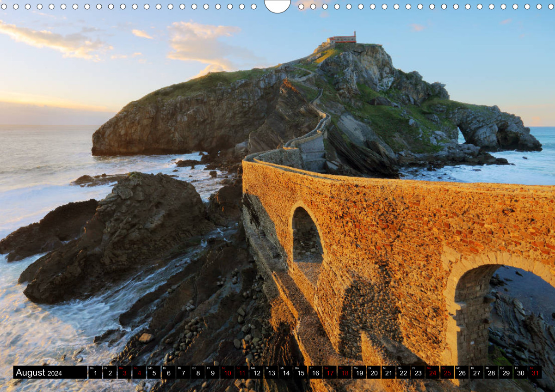Choose date 12 in calendar strip
The width and height of the screenshot is (555, 392).
[256, 373]
